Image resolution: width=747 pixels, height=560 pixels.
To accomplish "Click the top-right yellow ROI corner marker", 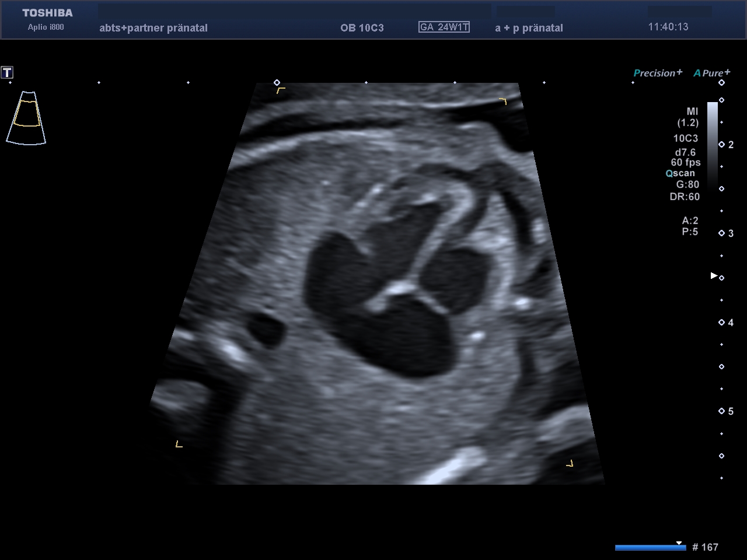I will coord(503,101).
